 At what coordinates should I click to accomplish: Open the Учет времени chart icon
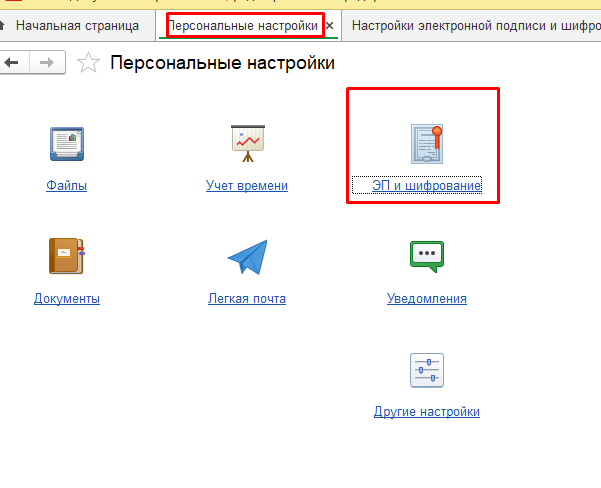[x=248, y=143]
